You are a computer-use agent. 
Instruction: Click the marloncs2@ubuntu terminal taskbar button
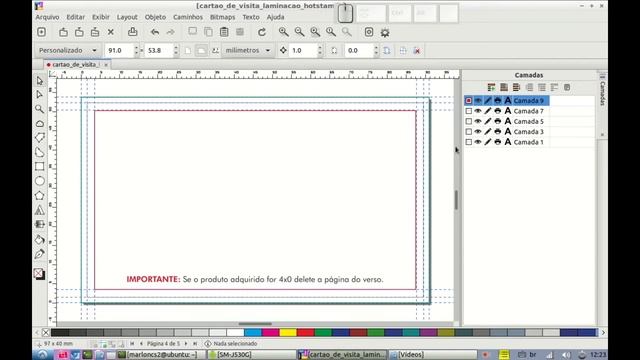(x=162, y=355)
